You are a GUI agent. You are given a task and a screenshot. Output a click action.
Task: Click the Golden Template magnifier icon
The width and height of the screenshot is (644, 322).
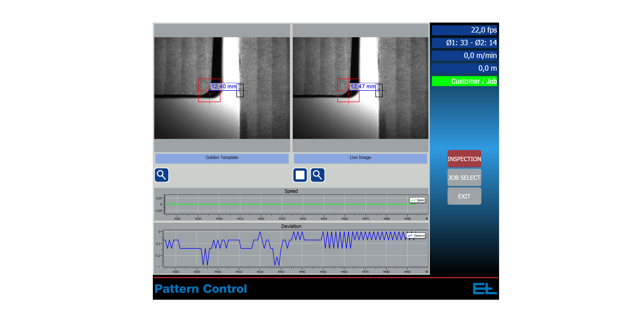(161, 175)
